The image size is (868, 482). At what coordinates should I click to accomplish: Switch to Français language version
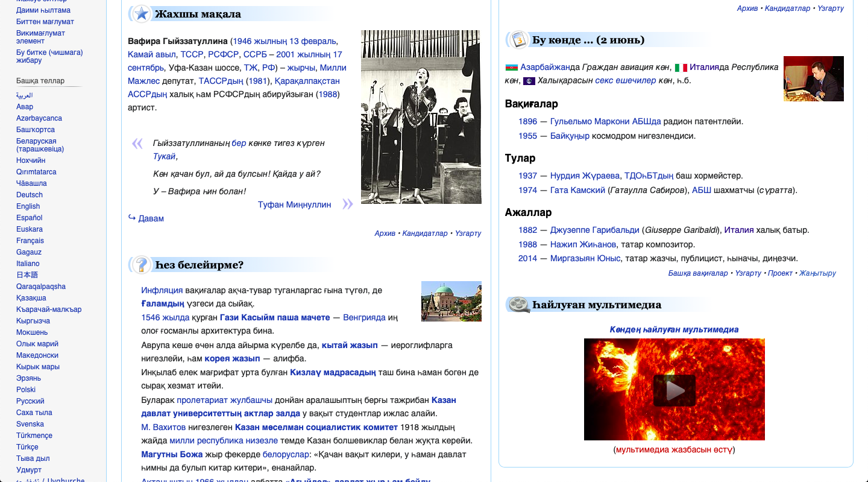(x=30, y=241)
